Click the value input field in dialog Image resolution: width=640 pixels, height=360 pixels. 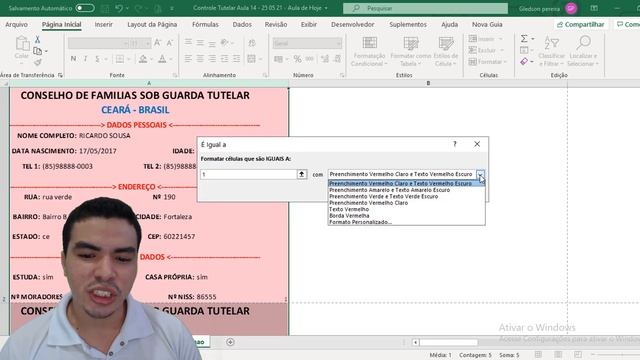[x=249, y=174]
